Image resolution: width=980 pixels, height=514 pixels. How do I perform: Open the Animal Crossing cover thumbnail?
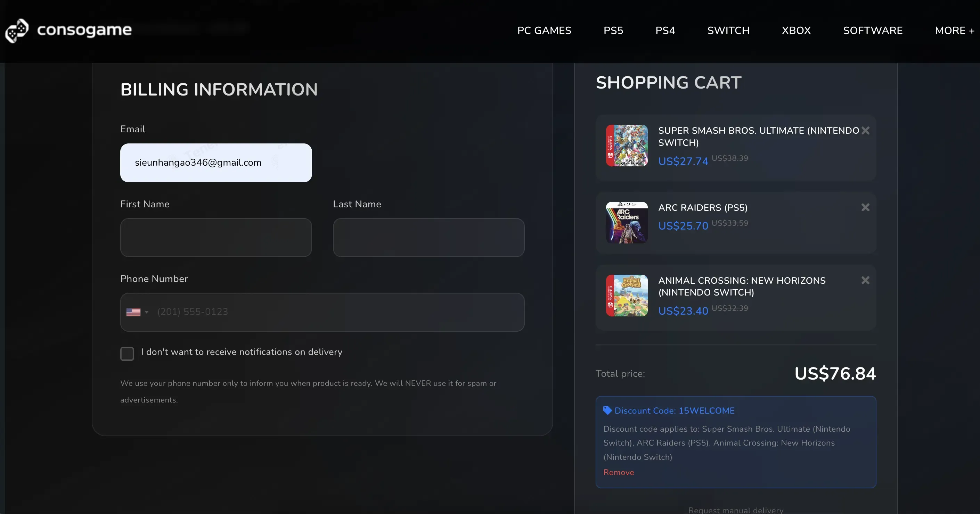[x=627, y=296]
